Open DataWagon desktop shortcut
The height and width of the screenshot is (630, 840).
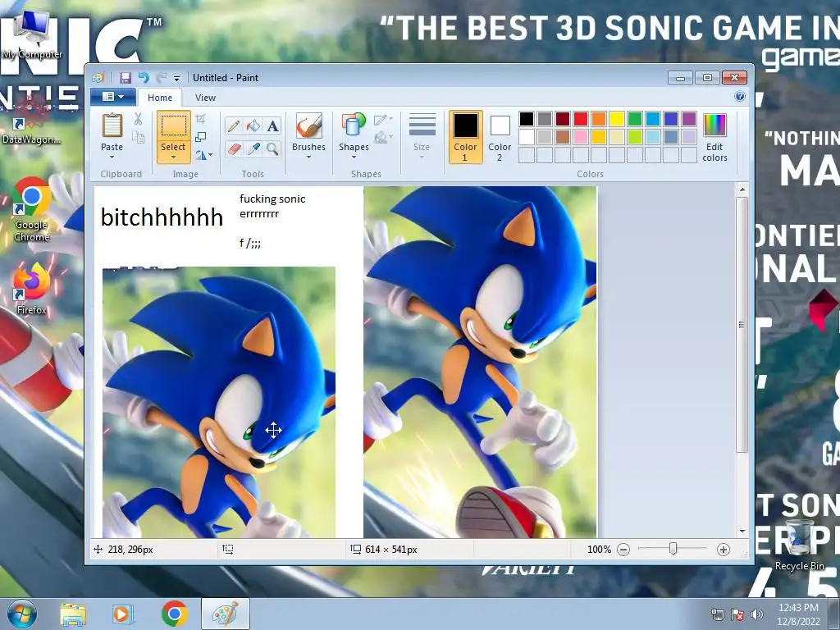(x=32, y=121)
